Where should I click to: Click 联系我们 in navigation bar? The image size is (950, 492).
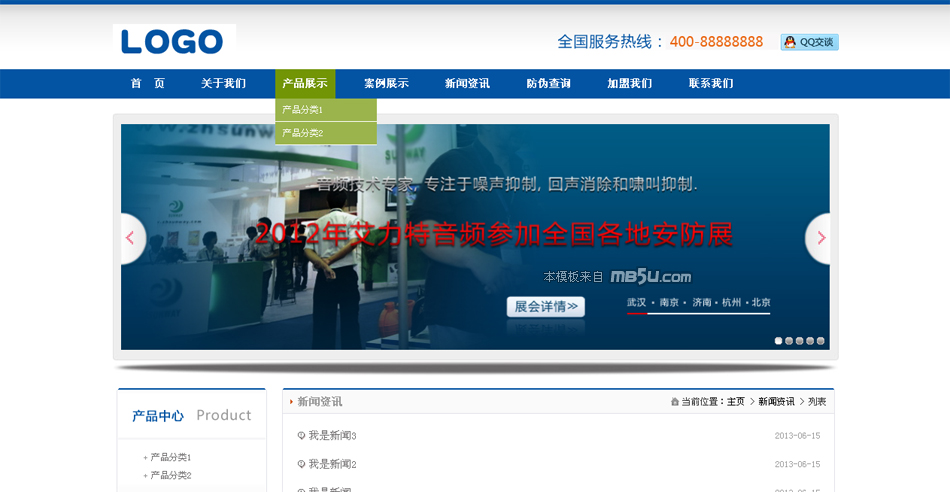tap(711, 84)
